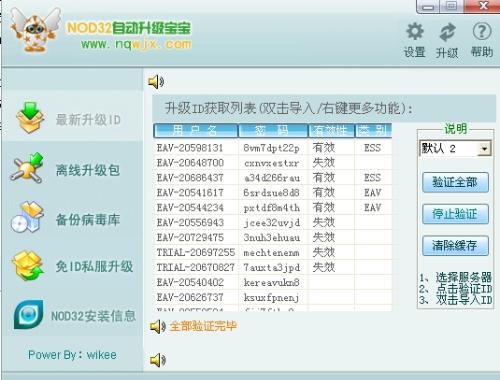The width and height of the screenshot is (500, 380).
Task: Click the 停止验证 button
Action: coord(455,214)
